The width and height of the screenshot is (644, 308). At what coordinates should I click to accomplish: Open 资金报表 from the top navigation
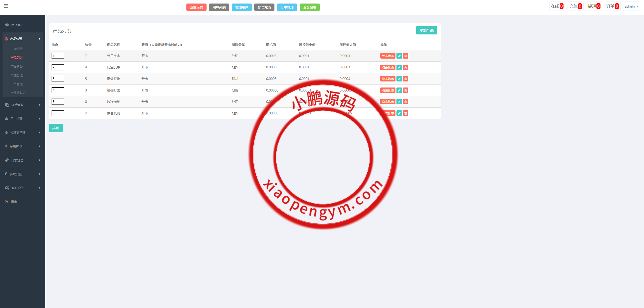tap(309, 7)
